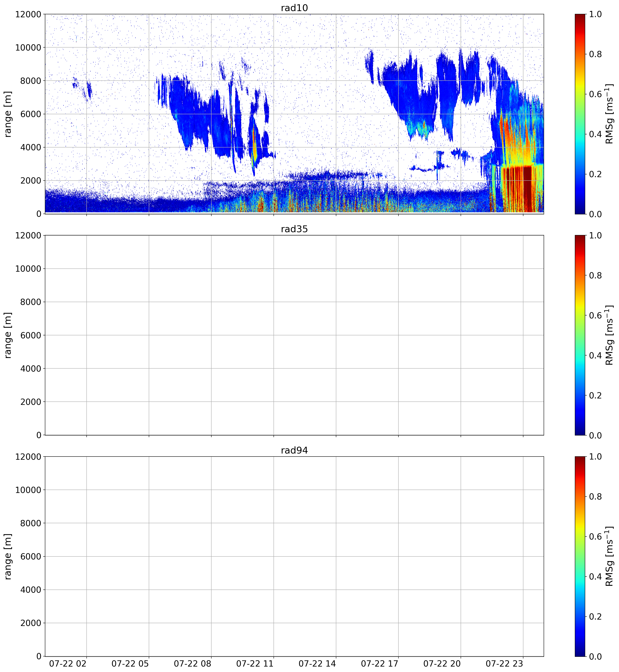Click the rad35 plot title
The width and height of the screenshot is (619, 672).
coord(294,229)
